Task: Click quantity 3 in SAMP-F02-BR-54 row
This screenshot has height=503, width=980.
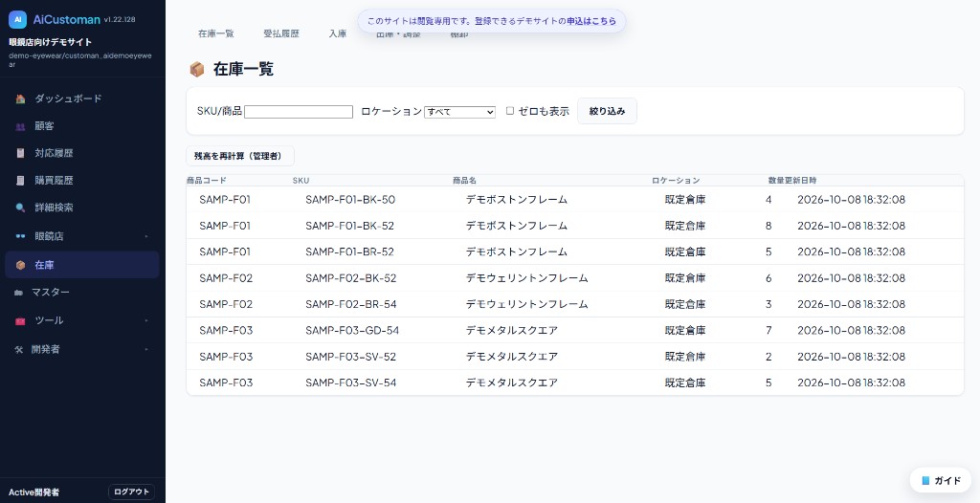Action: pos(768,305)
